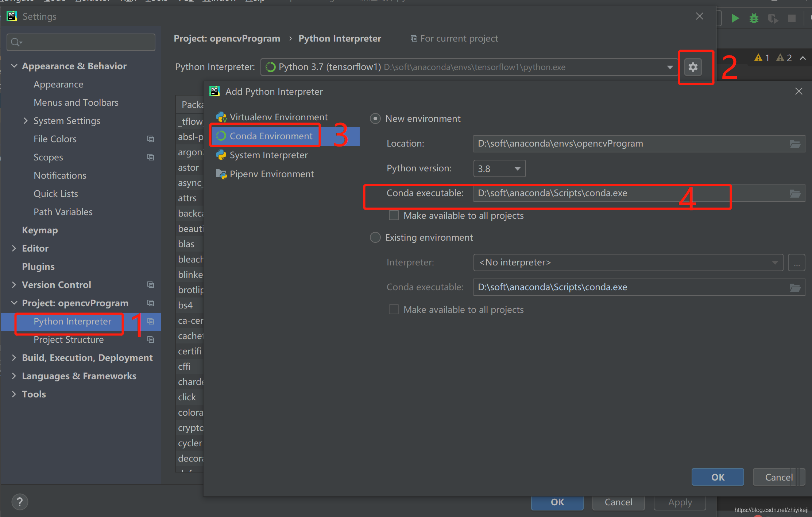Open the Plugins settings page
The height and width of the screenshot is (517, 812).
point(38,267)
